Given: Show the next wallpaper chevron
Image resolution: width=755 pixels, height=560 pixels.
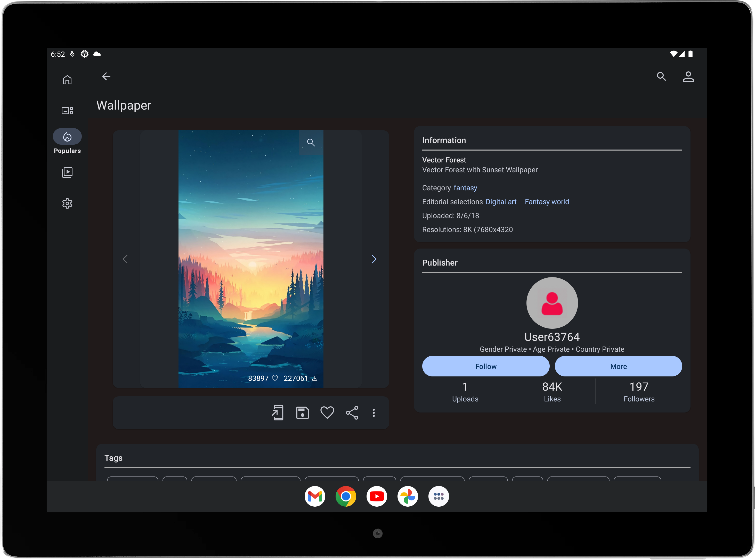Looking at the screenshot, I should pyautogui.click(x=374, y=259).
